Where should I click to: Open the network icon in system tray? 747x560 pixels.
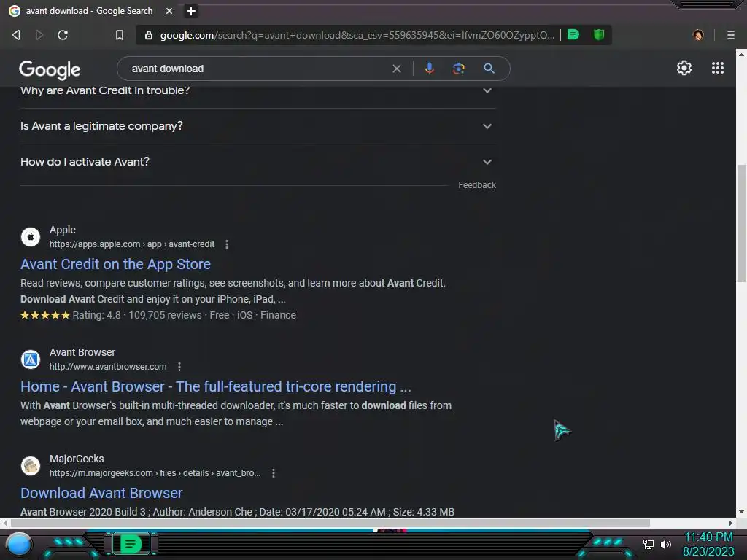click(x=649, y=544)
